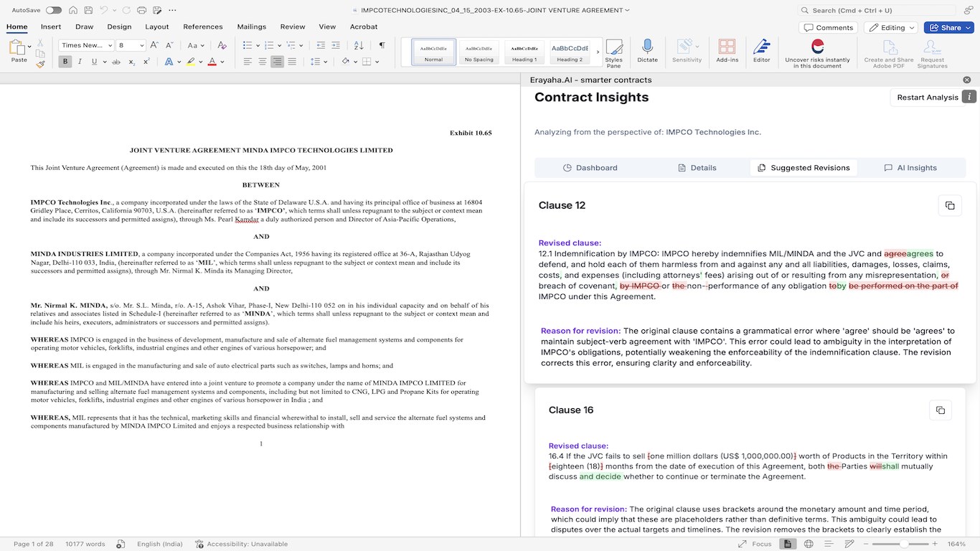Undo the last action

(104, 10)
